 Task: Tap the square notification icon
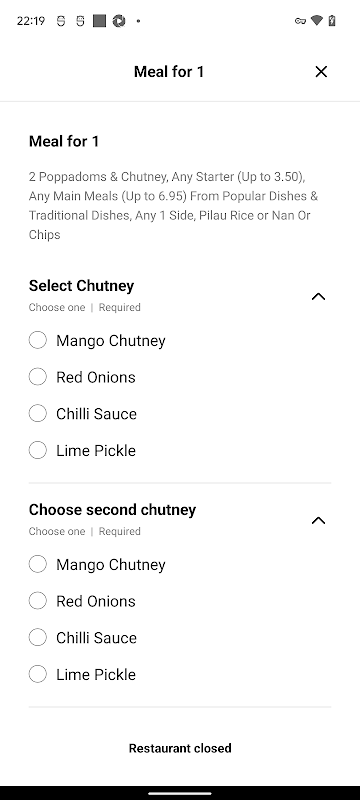99,21
